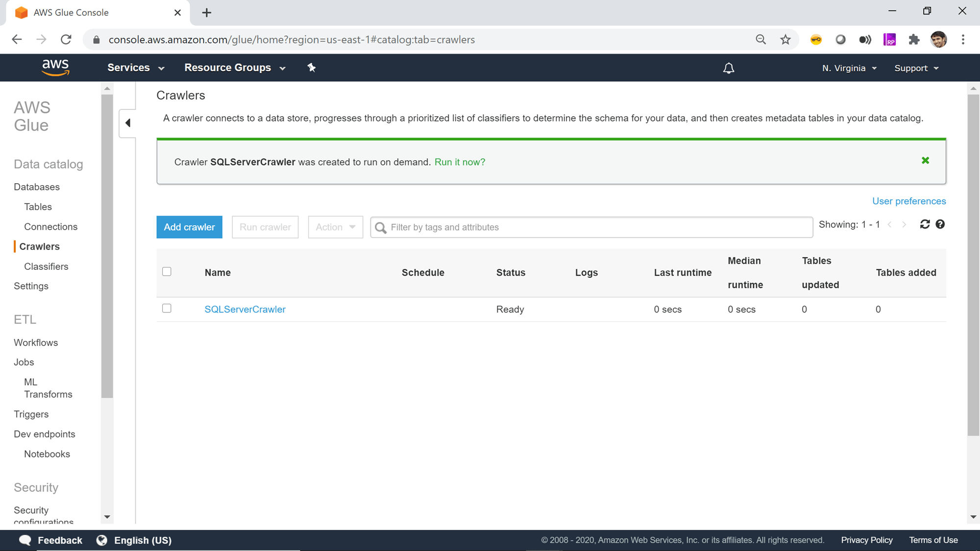
Task: Open the browser extensions puzzle icon
Action: 914,40
